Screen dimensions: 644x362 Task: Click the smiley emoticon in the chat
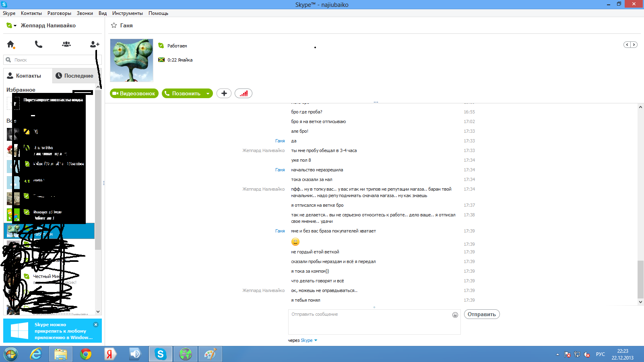[295, 242]
